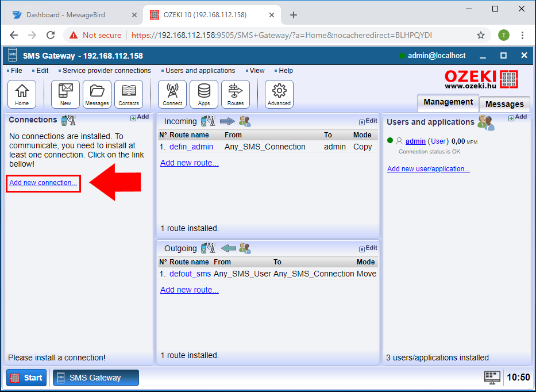Click Add new route under Incoming
Image resolution: width=536 pixels, height=392 pixels.
tap(190, 163)
